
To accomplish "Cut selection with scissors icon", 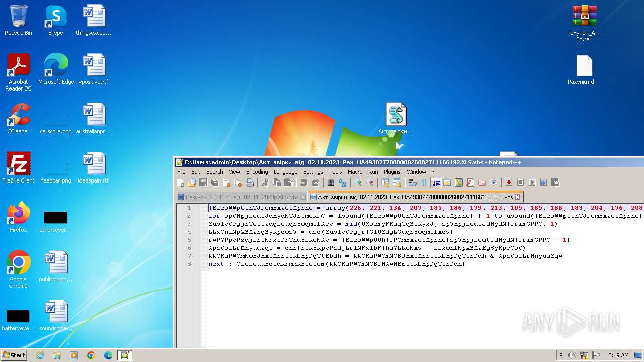I will [265, 183].
